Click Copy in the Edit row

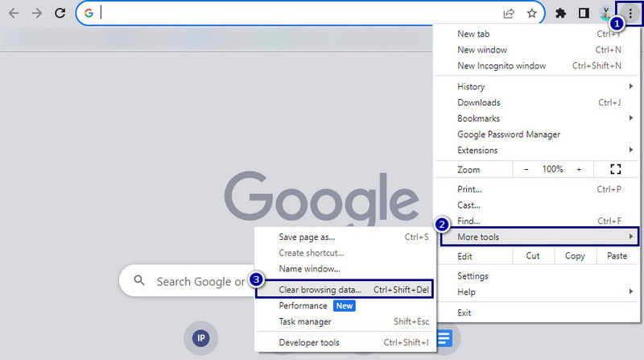pyautogui.click(x=575, y=256)
